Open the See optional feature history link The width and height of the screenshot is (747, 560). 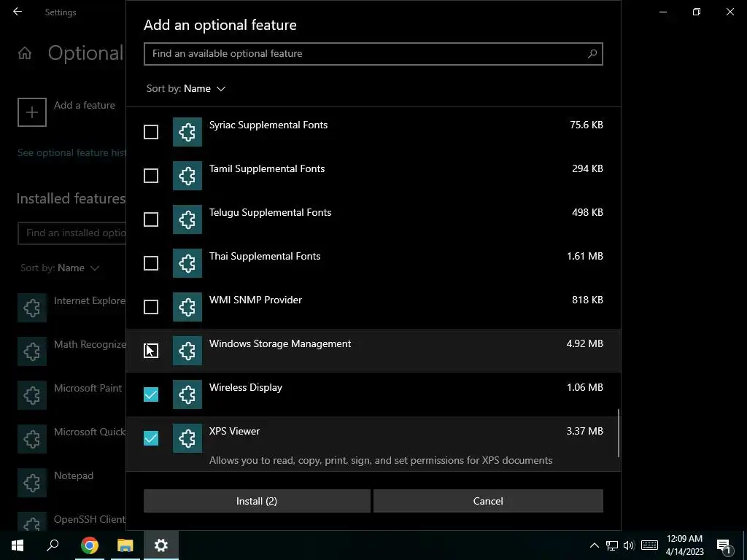click(x=71, y=153)
